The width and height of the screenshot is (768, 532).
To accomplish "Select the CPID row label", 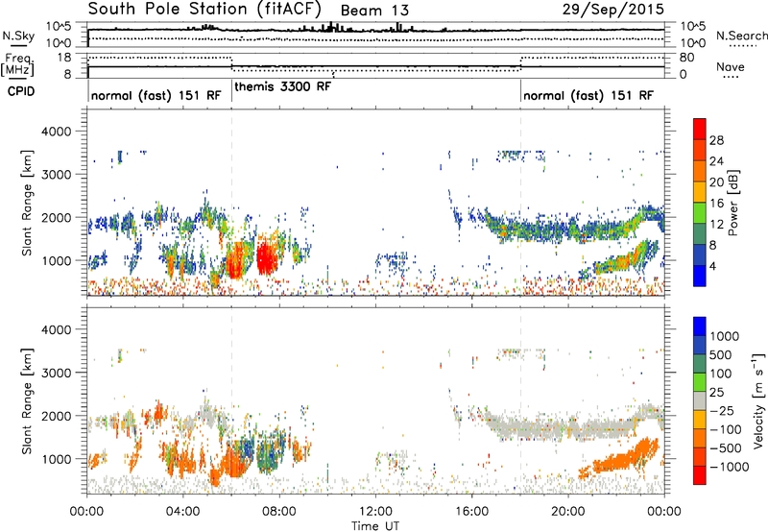I will [x=21, y=91].
